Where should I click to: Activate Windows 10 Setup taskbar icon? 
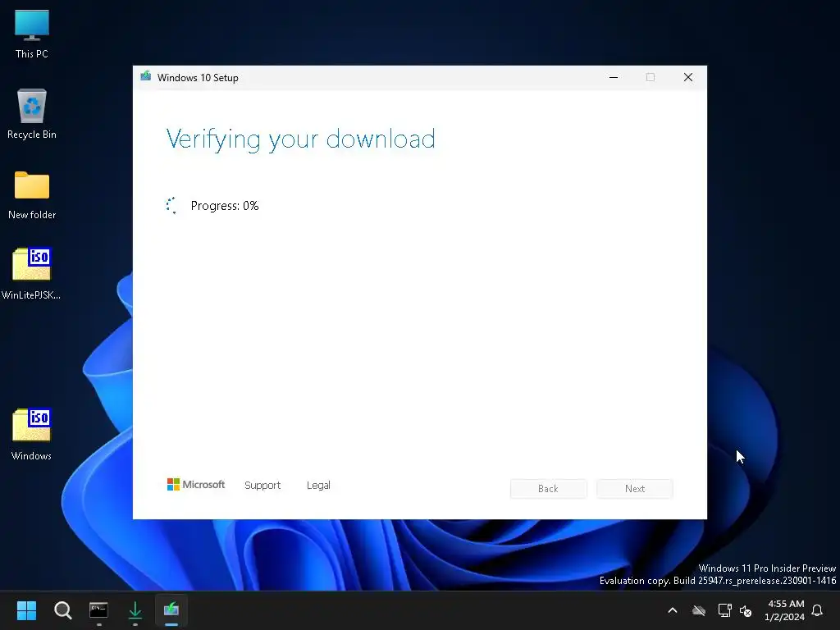coord(171,610)
